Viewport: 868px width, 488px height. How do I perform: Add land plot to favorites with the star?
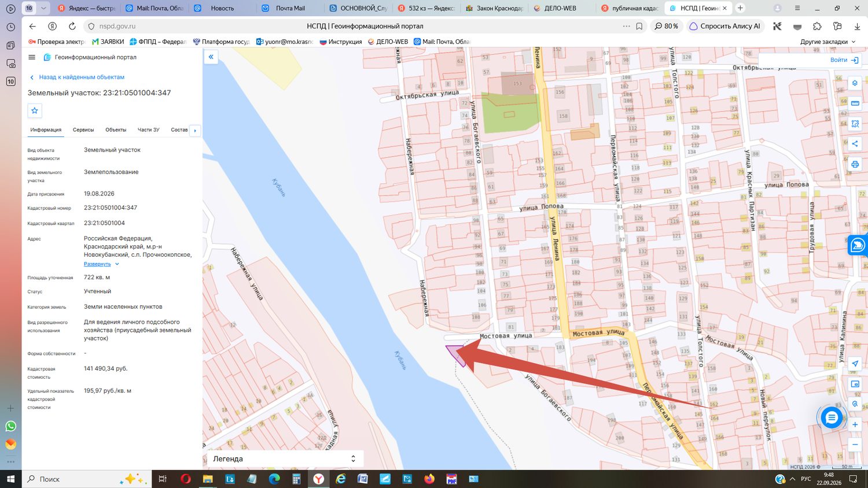(x=35, y=110)
